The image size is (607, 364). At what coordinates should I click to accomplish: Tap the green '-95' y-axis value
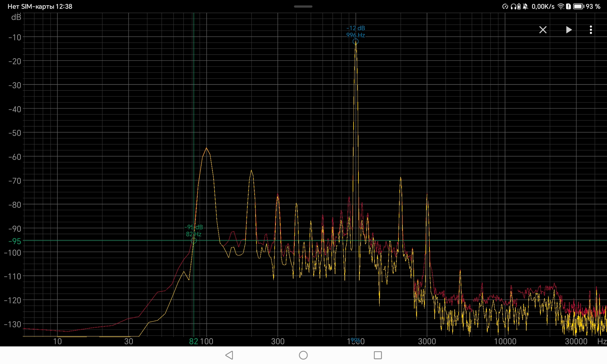[x=15, y=241]
